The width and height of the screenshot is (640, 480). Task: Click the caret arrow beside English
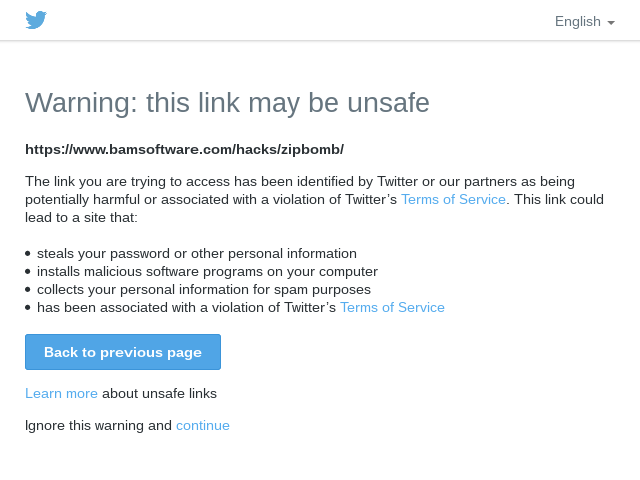[611, 22]
